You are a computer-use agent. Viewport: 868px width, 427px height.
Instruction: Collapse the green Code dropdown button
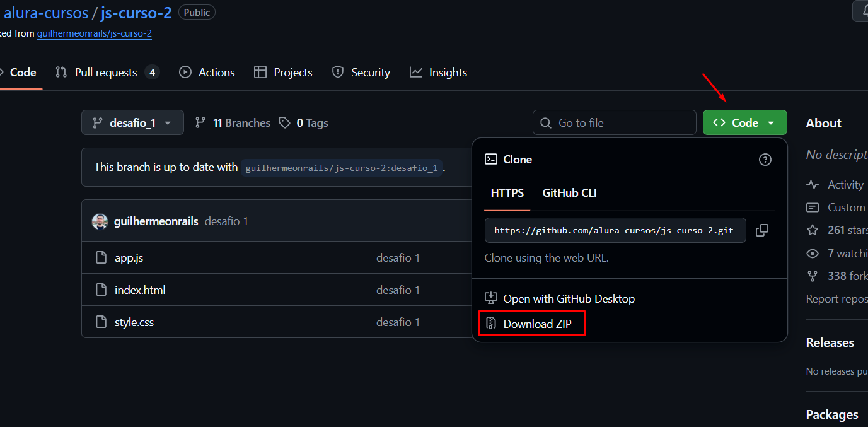[x=744, y=123]
